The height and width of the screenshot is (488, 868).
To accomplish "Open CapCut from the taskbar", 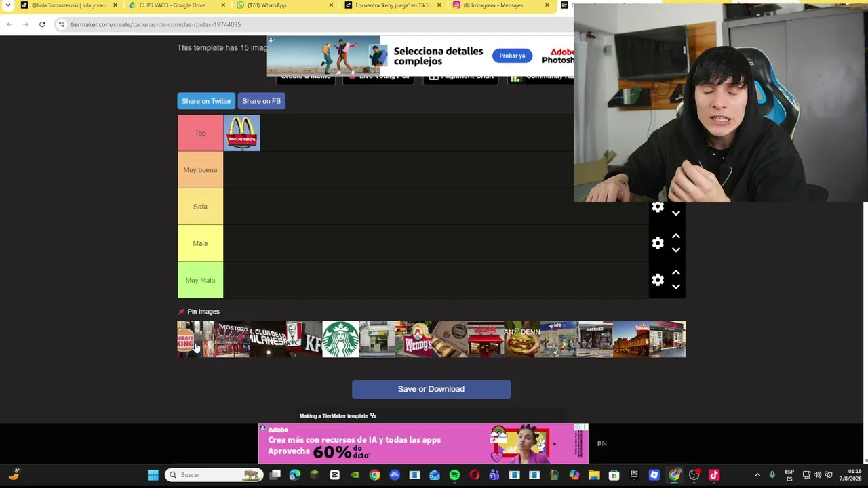I will coord(334,475).
